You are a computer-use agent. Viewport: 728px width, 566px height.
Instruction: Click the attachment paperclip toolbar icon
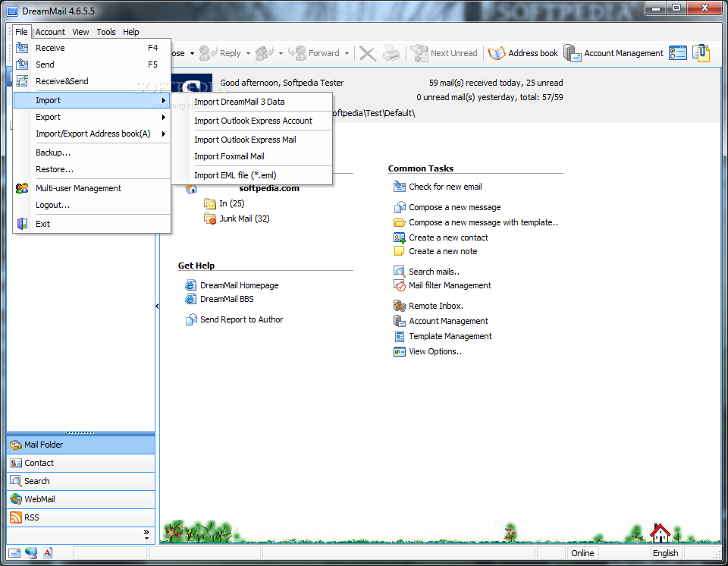pos(701,53)
